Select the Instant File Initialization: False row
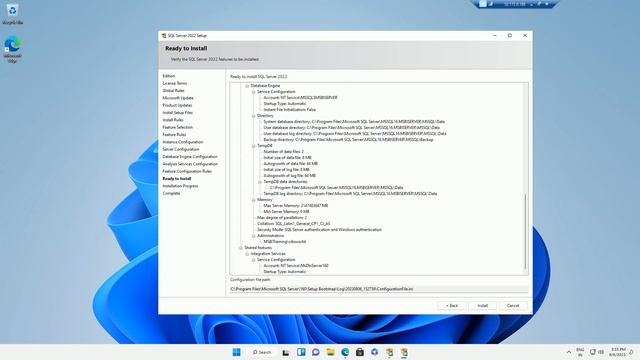 (x=289, y=110)
